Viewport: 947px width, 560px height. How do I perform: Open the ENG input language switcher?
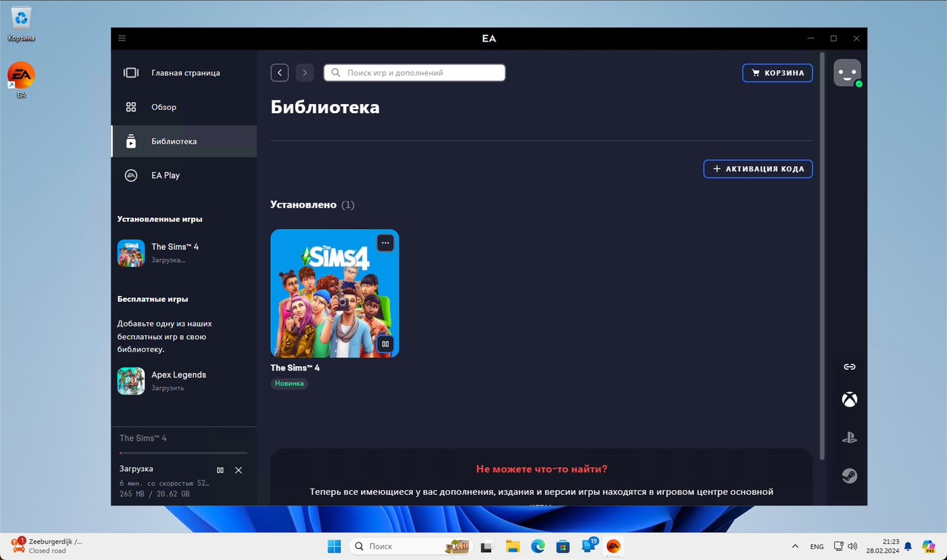817,547
